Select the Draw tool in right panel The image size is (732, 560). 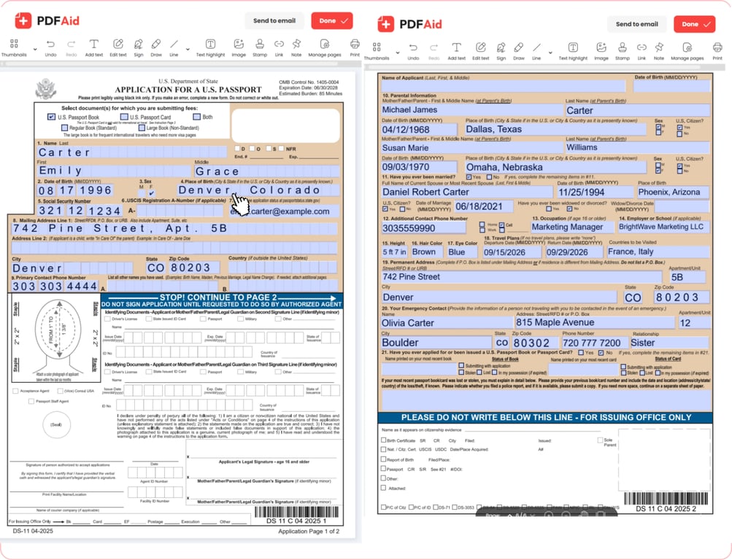click(519, 51)
